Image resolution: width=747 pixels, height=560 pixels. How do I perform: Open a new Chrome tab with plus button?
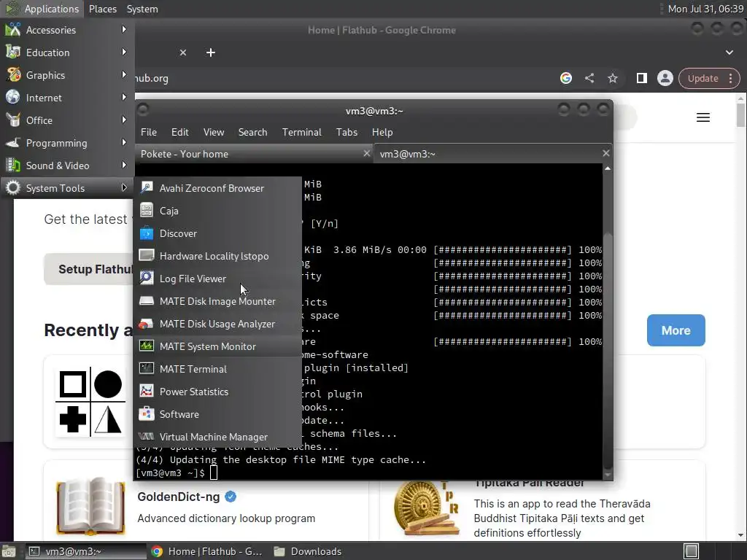(211, 52)
